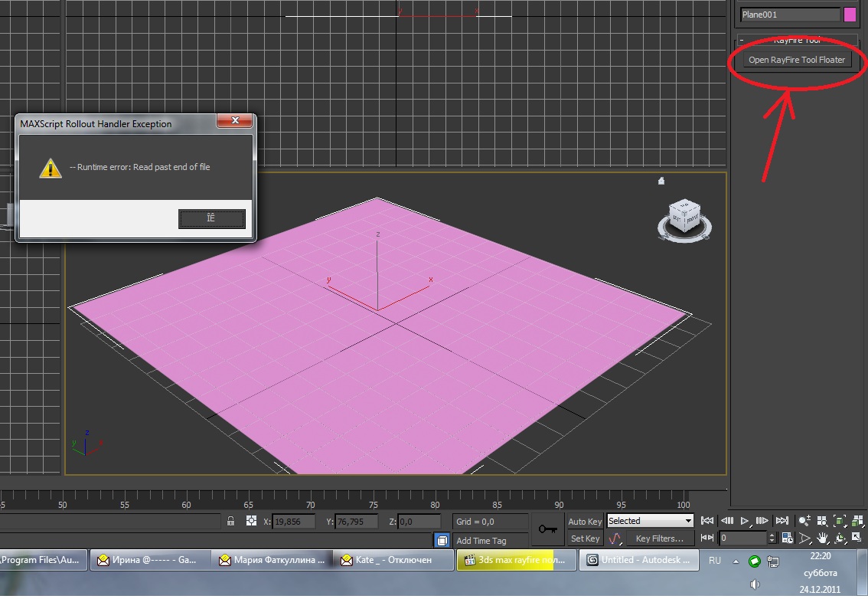Select the Field-of-View tool

point(804,538)
